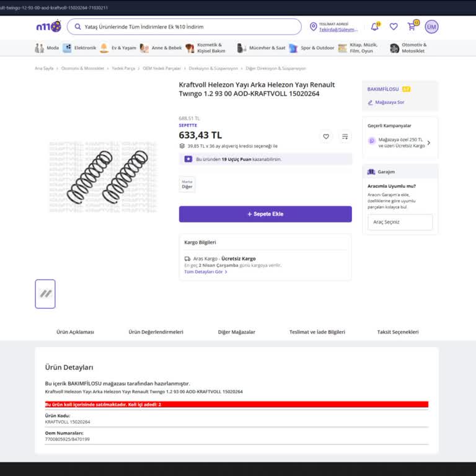The width and height of the screenshot is (476, 476).
Task: Switch to Taksit Seçenekleri tab
Action: pos(398,332)
